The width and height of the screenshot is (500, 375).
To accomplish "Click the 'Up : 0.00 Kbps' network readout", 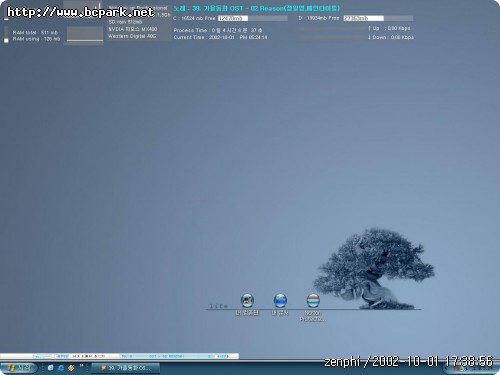I will [389, 28].
